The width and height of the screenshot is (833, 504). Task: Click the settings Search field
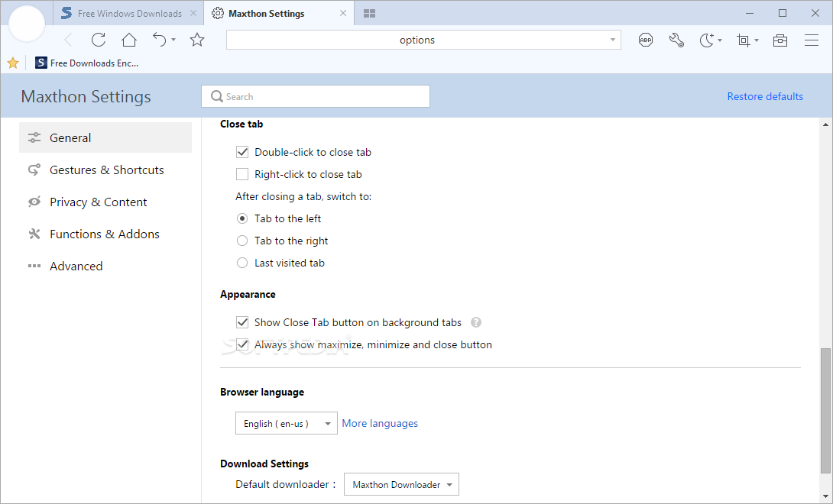coord(316,97)
